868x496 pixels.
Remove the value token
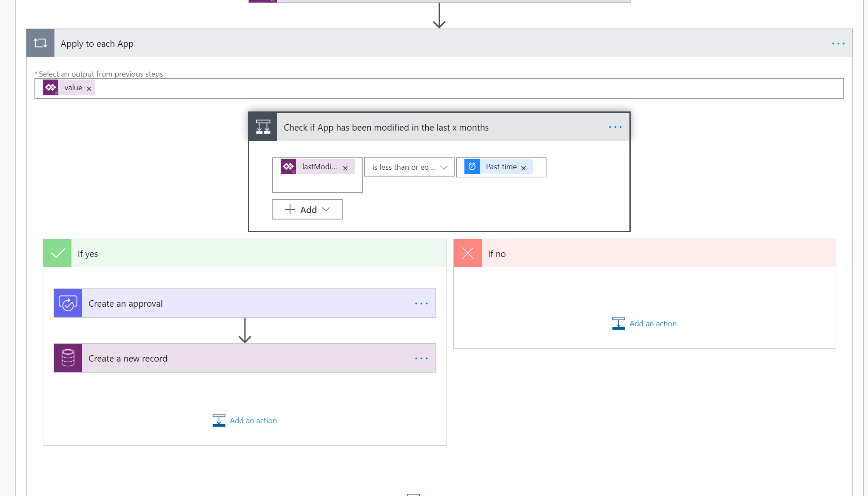[x=89, y=88]
